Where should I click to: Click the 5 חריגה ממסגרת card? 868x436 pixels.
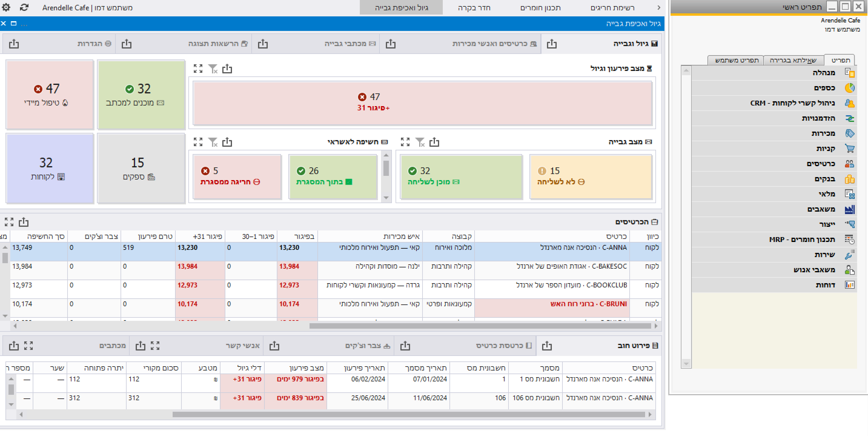pos(237,176)
